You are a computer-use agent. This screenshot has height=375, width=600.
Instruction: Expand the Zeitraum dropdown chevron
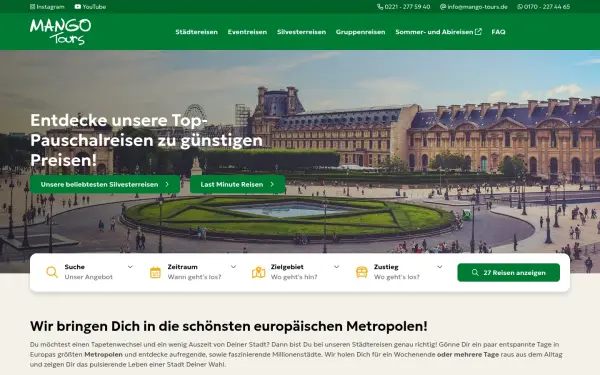tap(233, 267)
